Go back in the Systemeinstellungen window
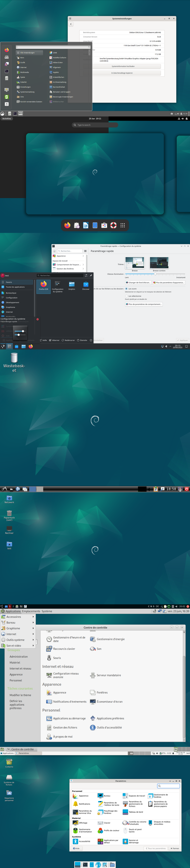Image resolution: width=190 pixels, height=868 pixels. point(71,24)
